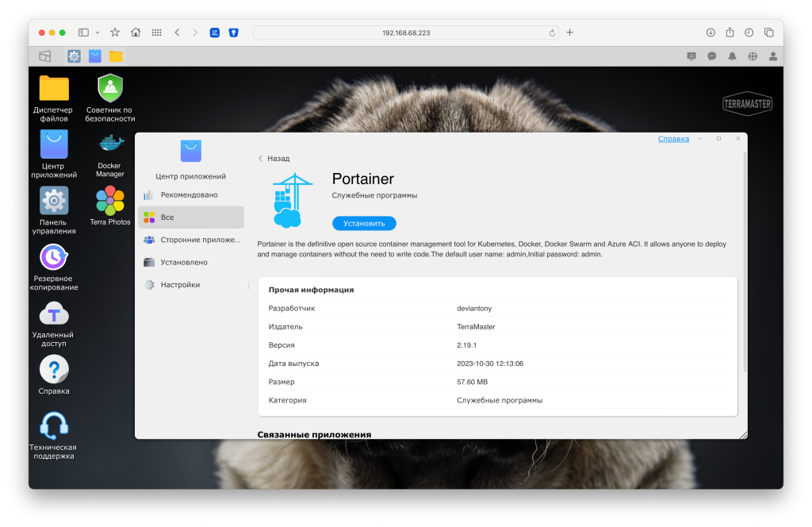Click Назад to return to list

(274, 159)
